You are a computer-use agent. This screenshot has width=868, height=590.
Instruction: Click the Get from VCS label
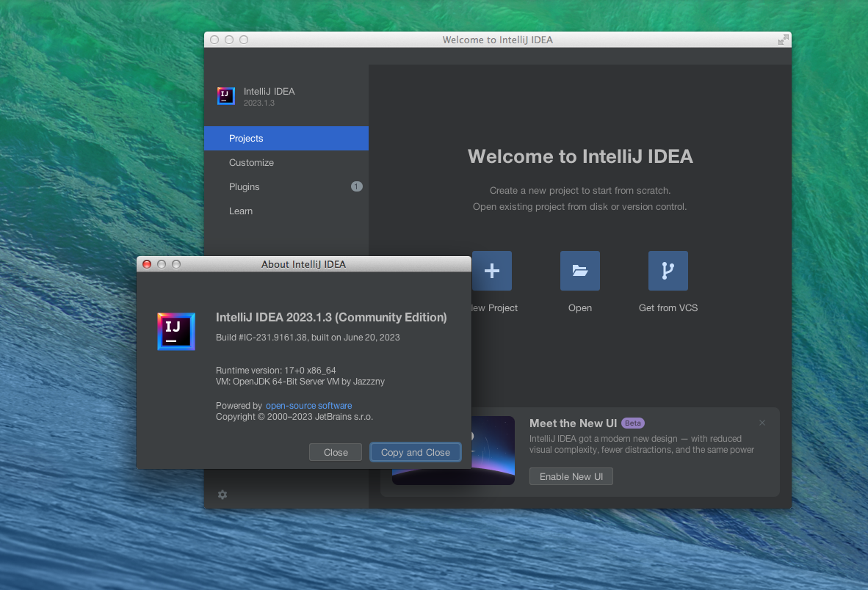click(x=668, y=308)
